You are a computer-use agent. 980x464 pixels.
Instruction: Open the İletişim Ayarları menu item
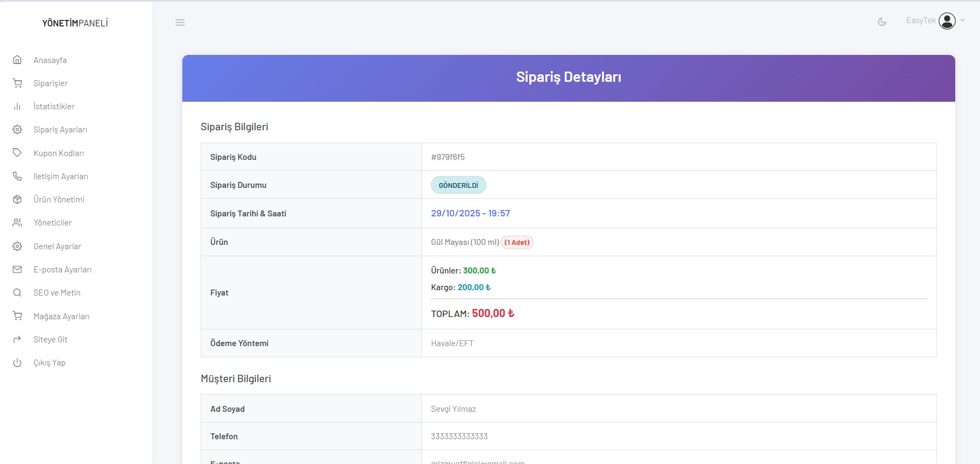coord(61,177)
